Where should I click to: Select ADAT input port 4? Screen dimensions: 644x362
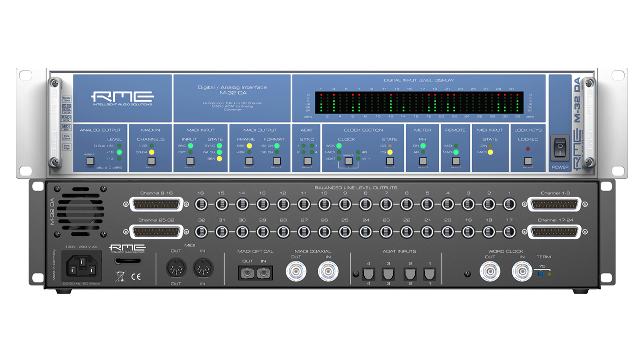[x=369, y=274]
